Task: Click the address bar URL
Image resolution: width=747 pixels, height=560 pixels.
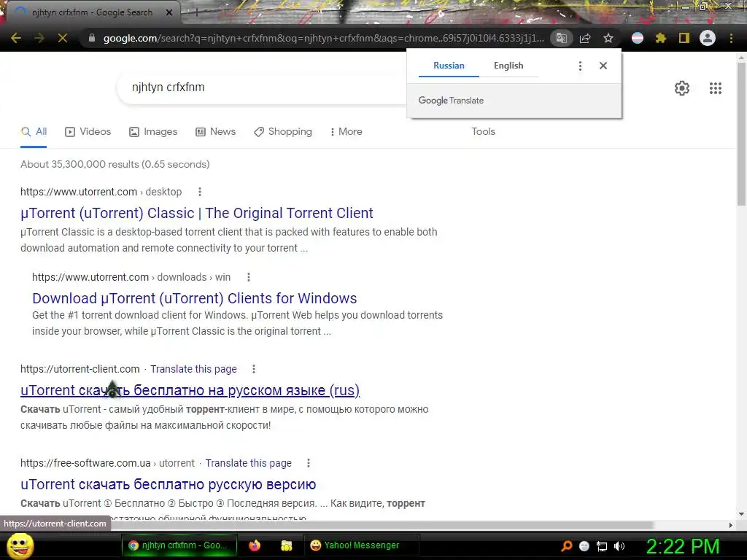Action: click(x=323, y=38)
